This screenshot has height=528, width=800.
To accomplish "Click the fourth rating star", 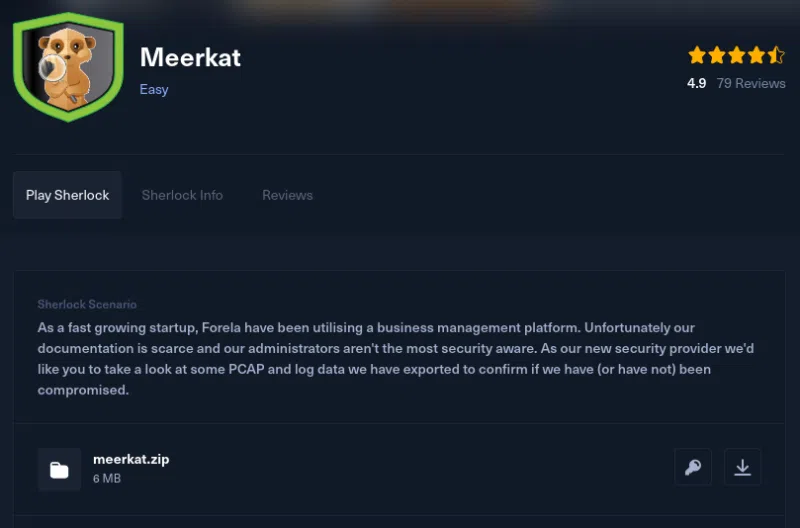I will coord(756,55).
